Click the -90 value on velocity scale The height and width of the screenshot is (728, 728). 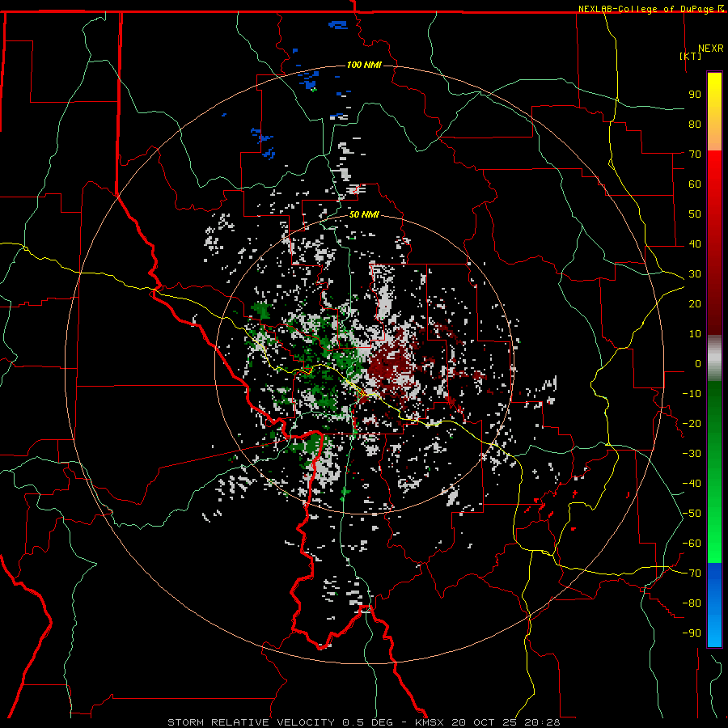[x=692, y=633]
